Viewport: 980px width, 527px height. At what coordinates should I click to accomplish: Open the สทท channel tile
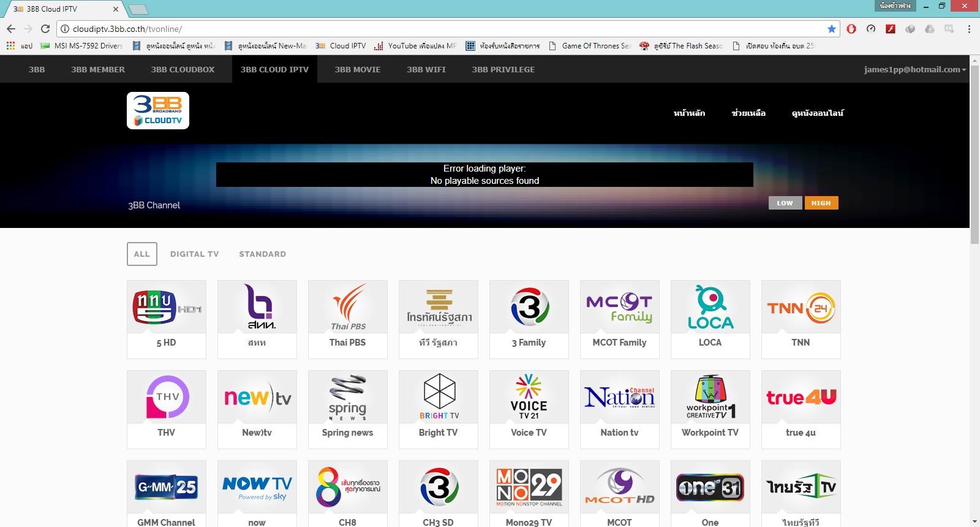click(x=257, y=319)
